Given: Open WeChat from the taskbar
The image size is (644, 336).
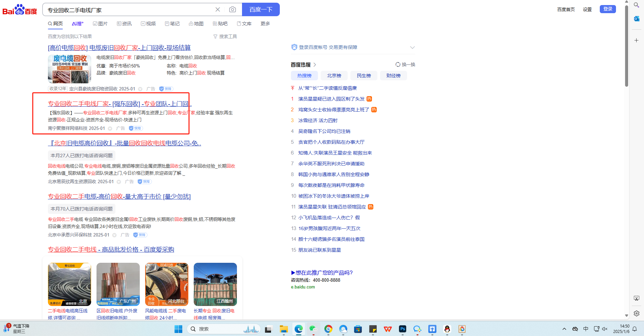Looking at the screenshot, I should click(314, 329).
